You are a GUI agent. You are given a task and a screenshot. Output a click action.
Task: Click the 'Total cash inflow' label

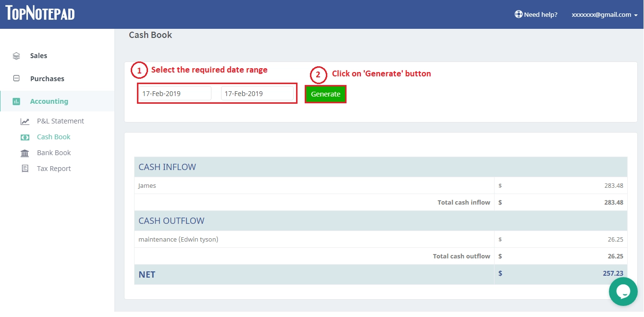(464, 202)
